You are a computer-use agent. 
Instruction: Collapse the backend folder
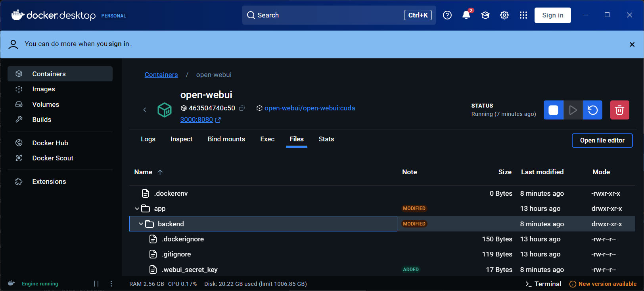tap(141, 224)
